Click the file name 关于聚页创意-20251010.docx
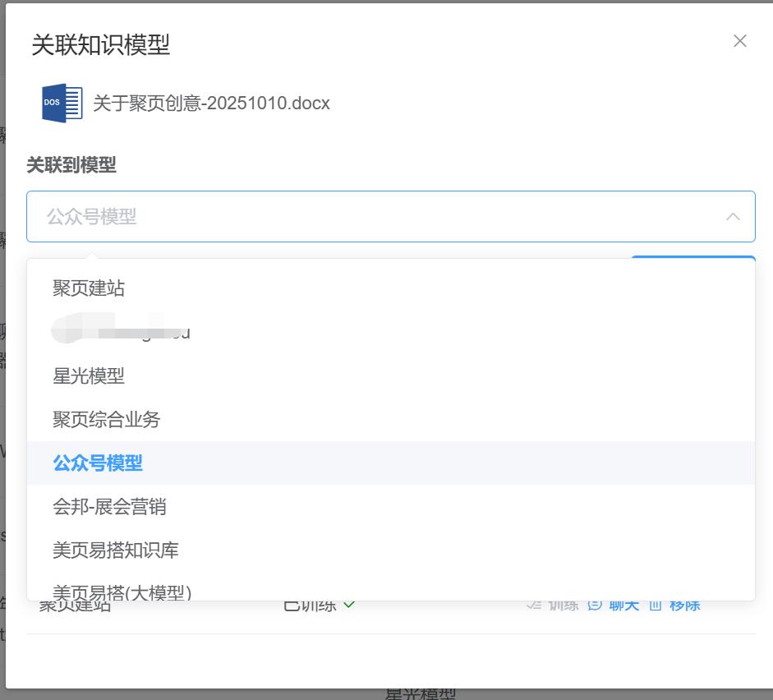Screen dimensions: 773x700 (x=211, y=104)
